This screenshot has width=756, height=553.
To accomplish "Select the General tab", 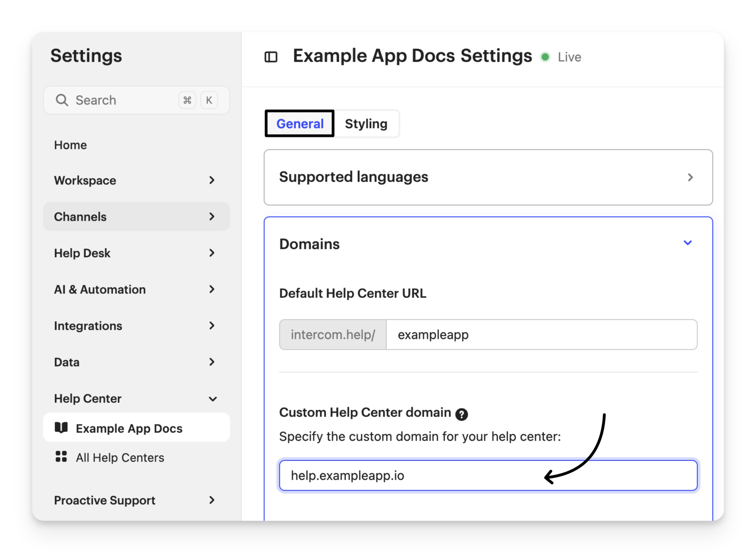I will point(300,124).
